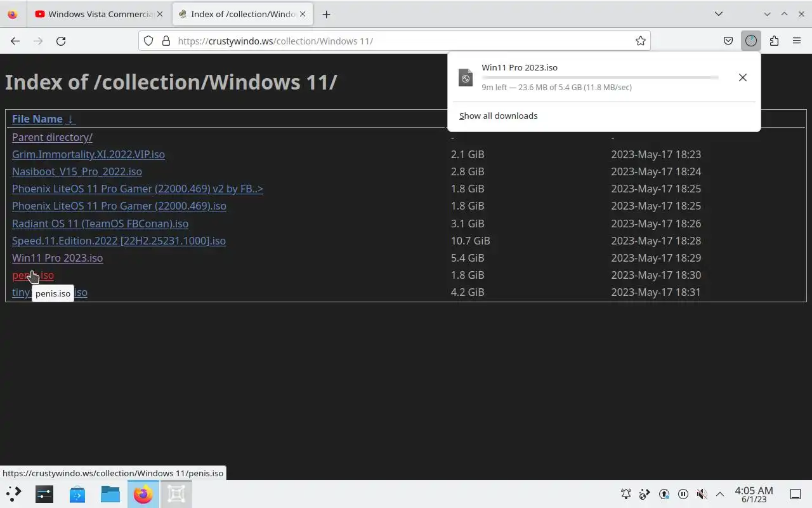Image resolution: width=812 pixels, height=508 pixels.
Task: Open a new tab with plus button
Action: tap(326, 14)
